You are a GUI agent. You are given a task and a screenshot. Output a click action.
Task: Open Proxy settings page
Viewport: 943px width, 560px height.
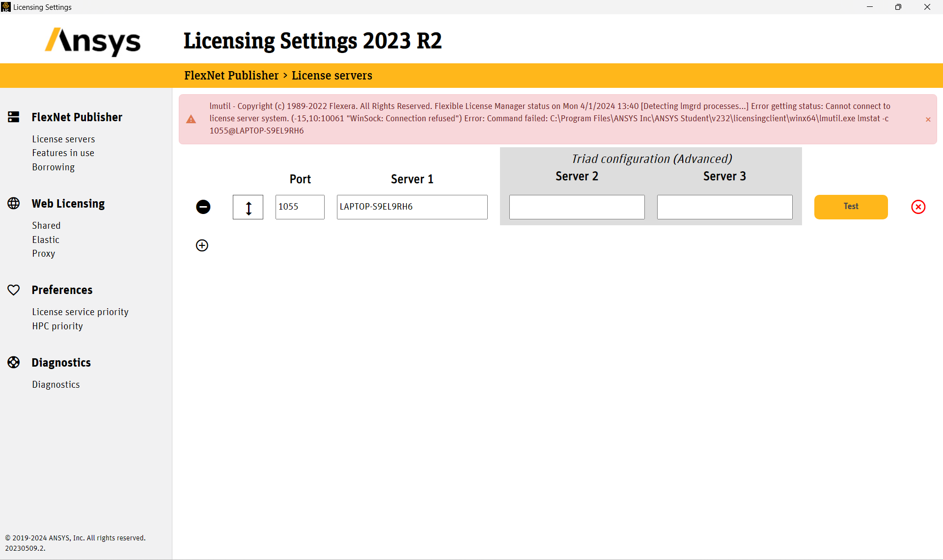[43, 253]
